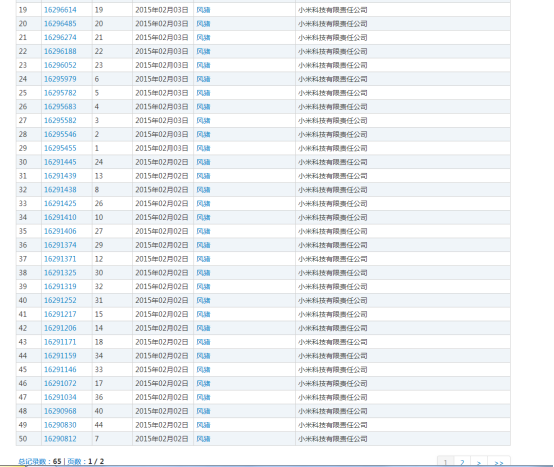Click the next page arrow button
This screenshot has height=467, width=554.
tap(479, 462)
